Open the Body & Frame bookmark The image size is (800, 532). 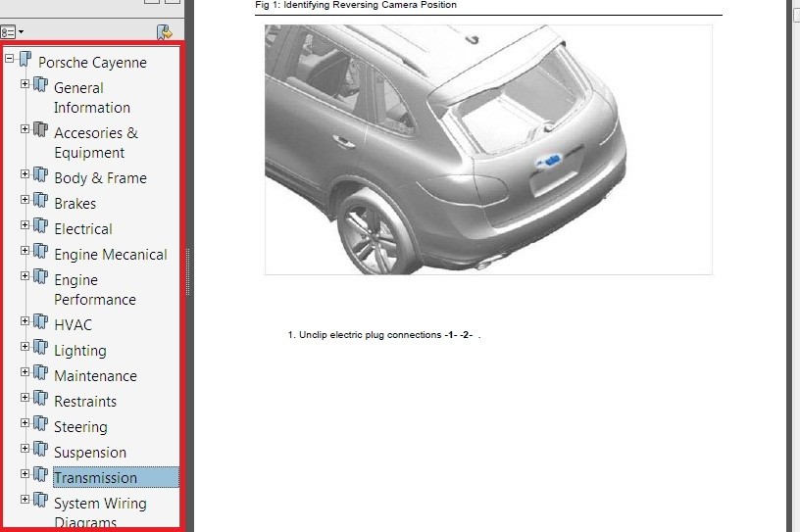coord(101,178)
